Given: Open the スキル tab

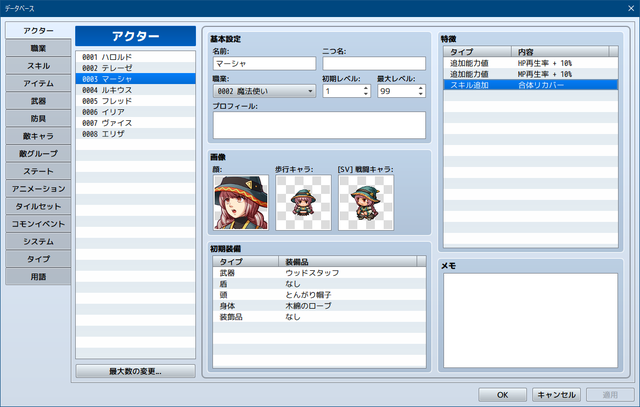Looking at the screenshot, I should tap(38, 66).
